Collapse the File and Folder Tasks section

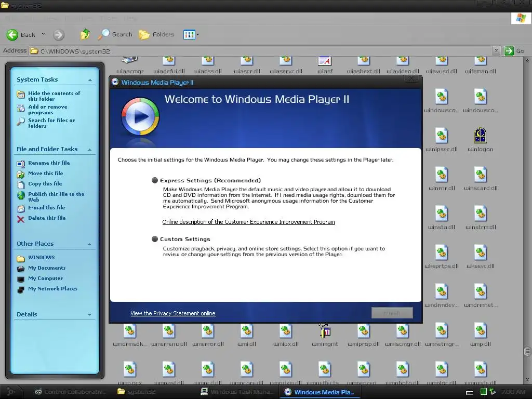pos(90,150)
